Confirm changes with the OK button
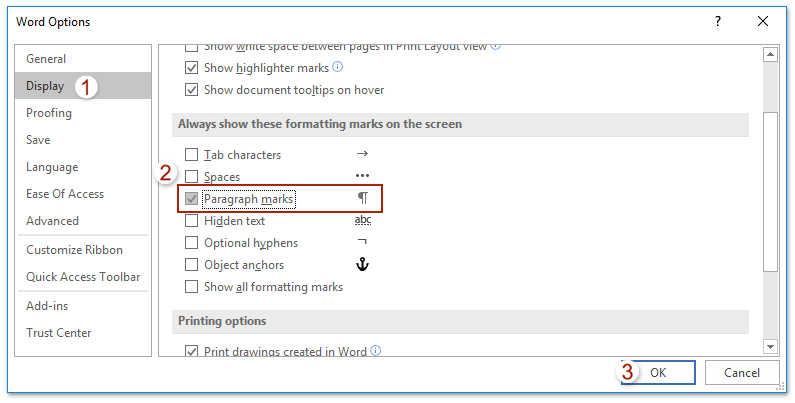 point(657,372)
